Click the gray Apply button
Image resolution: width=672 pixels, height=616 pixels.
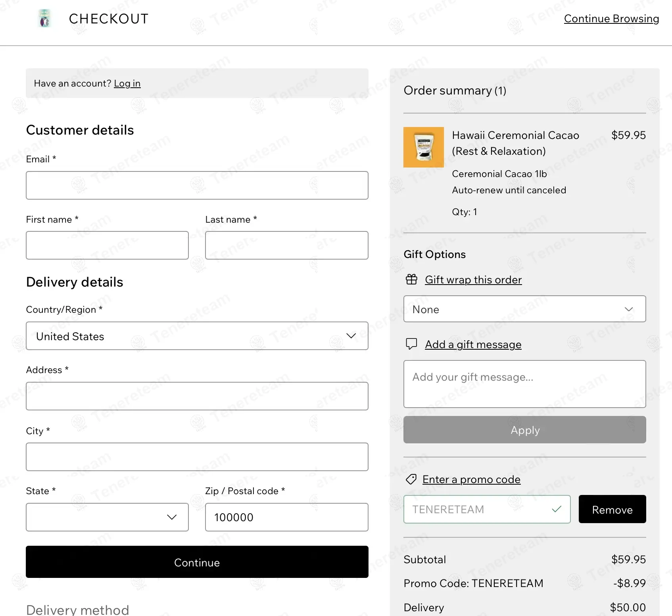(524, 430)
